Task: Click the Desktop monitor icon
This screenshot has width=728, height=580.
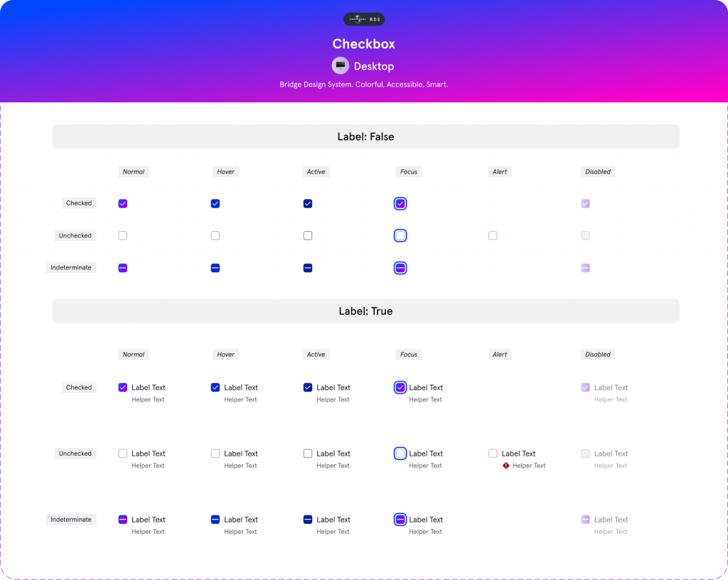Action: pos(341,66)
